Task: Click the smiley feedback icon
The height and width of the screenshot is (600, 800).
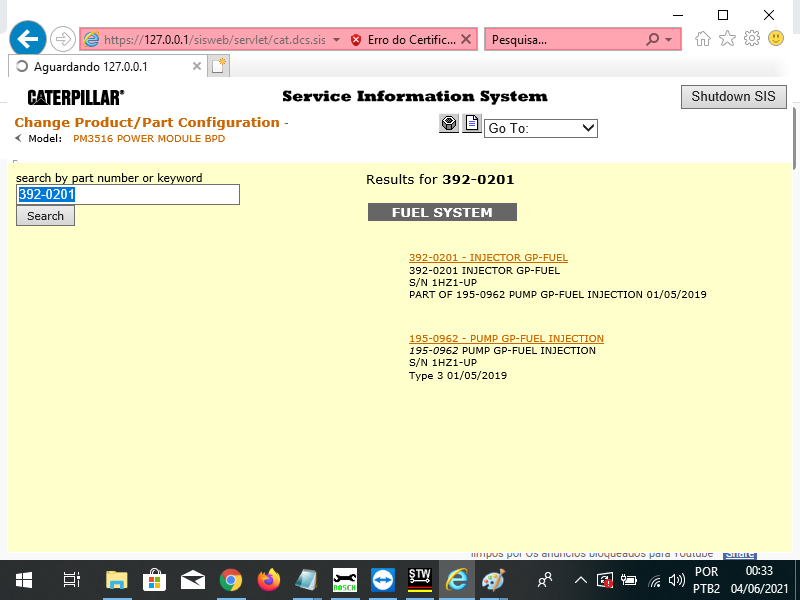Action: coord(776,38)
